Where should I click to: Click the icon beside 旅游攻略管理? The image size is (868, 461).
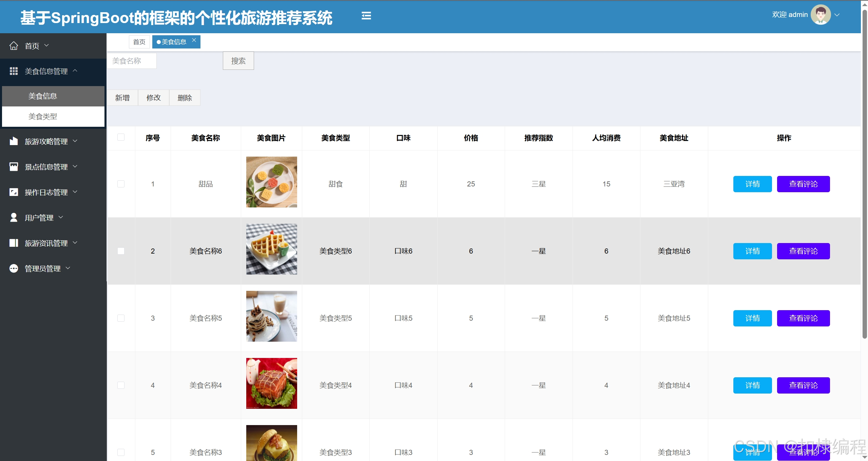point(14,141)
